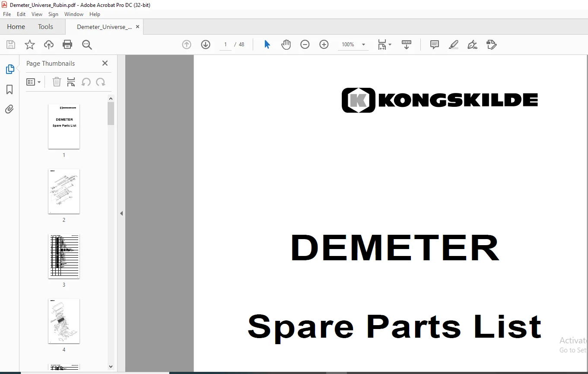This screenshot has width=588, height=374.
Task: Open the Sign document pen tool
Action: click(473, 45)
